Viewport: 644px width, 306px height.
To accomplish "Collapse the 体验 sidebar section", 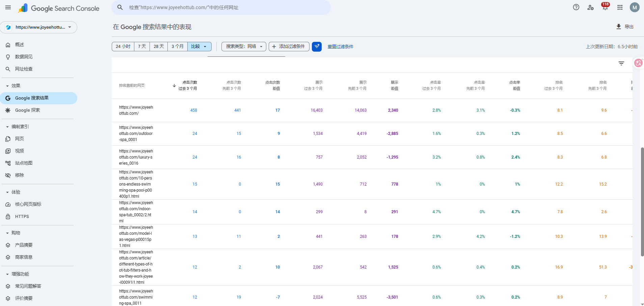I will 7,192.
